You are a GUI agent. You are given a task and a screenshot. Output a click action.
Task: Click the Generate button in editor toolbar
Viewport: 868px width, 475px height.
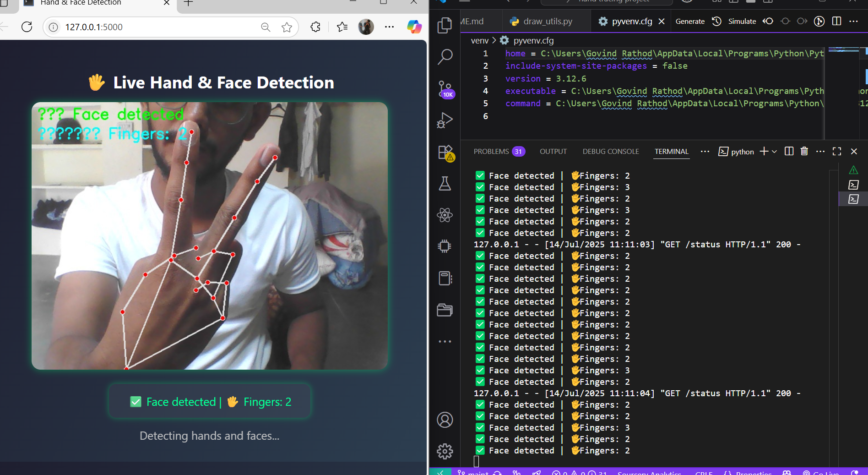690,21
